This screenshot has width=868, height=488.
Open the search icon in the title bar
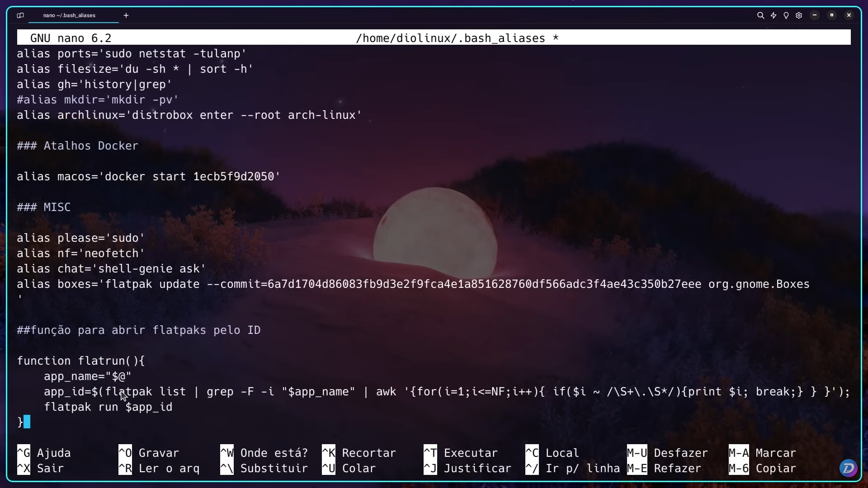(x=761, y=15)
